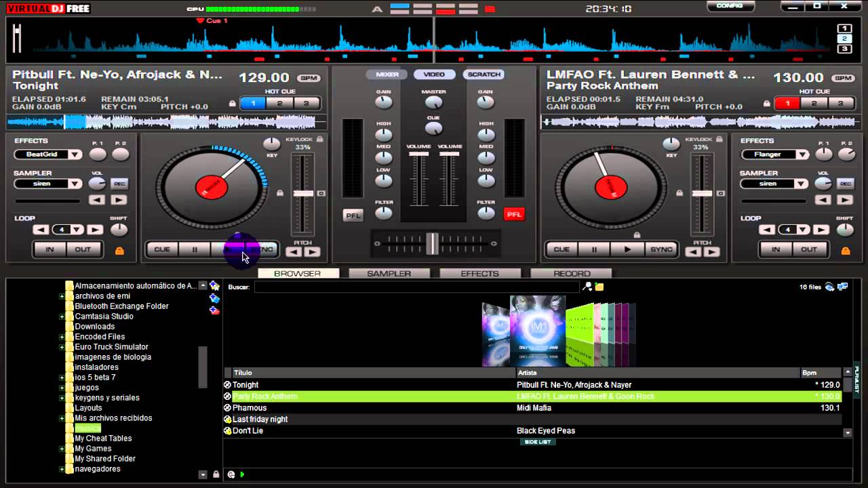
Task: Click the left deck pitch bend up arrow
Action: [312, 252]
